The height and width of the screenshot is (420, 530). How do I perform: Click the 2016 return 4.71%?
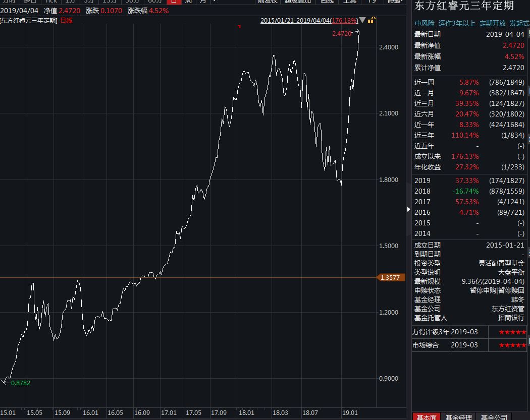click(469, 212)
